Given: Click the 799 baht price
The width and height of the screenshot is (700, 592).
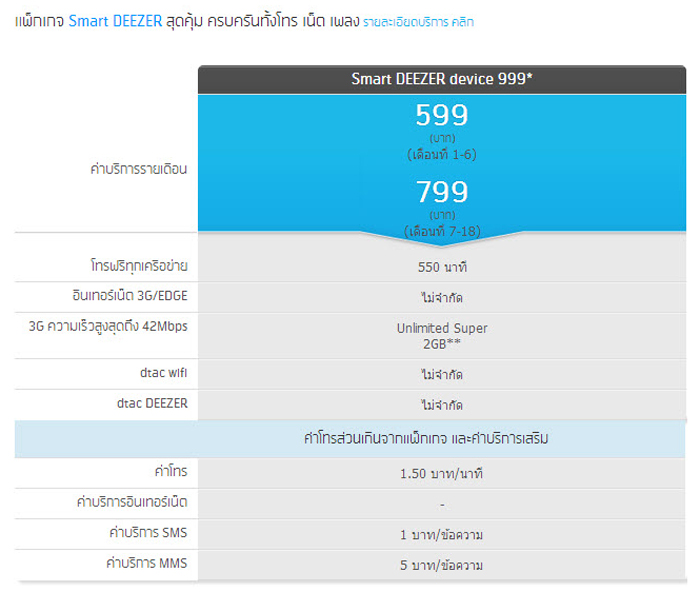Looking at the screenshot, I should [441, 191].
